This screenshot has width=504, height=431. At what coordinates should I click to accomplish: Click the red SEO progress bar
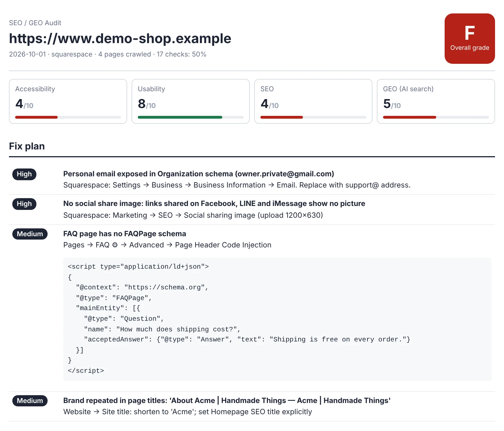pyautogui.click(x=282, y=117)
